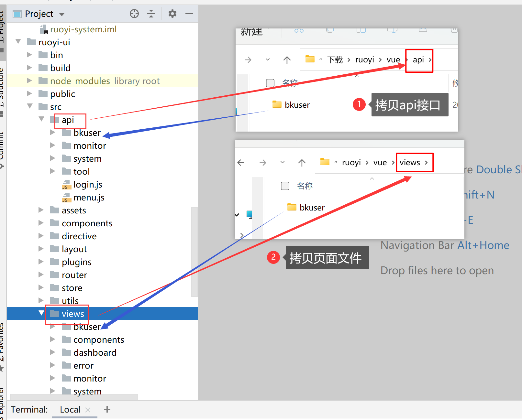The width and height of the screenshot is (522, 420).
Task: Click the collapse all icon in Project panel
Action: [151, 14]
